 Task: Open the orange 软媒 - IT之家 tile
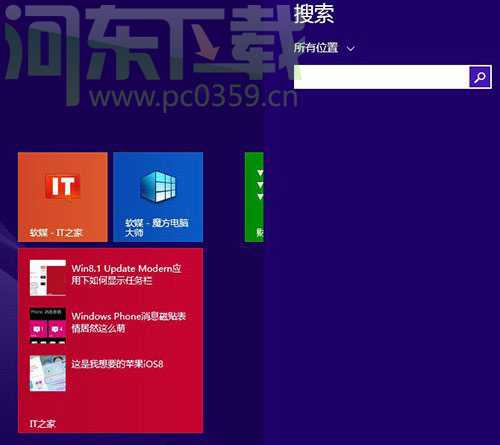(x=63, y=197)
